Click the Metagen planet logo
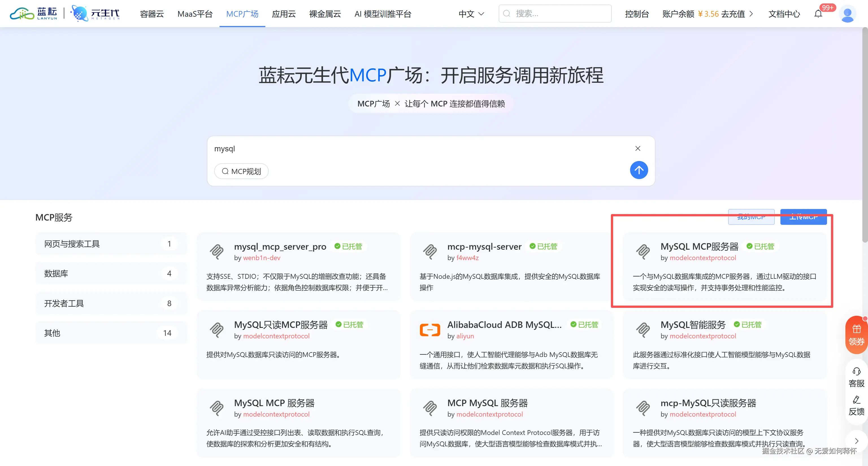Viewport: 868px width, 466px height. (x=95, y=14)
